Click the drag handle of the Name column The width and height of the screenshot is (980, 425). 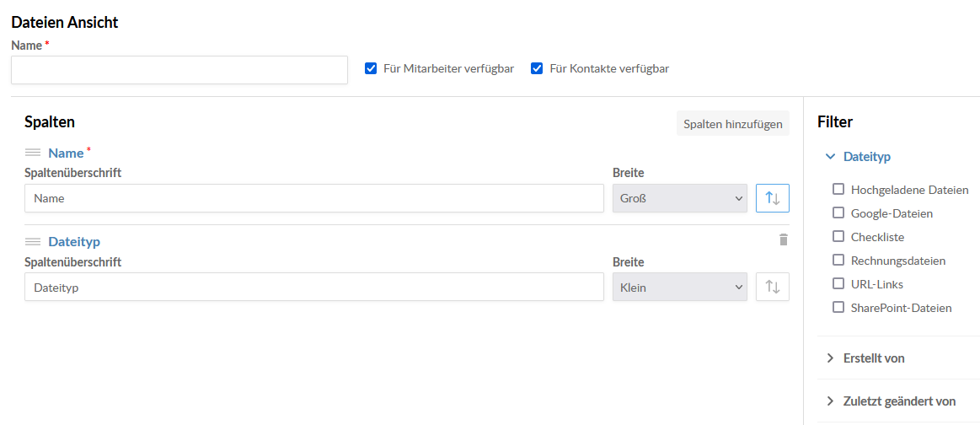click(33, 153)
